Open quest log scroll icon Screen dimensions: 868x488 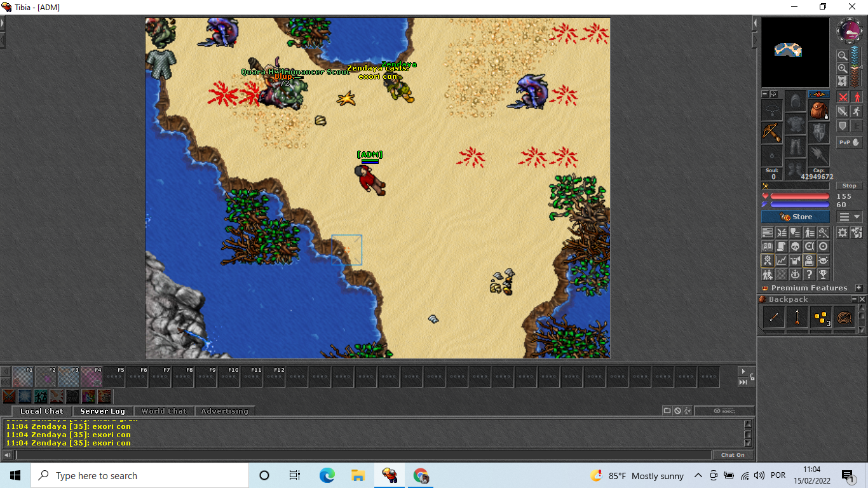[x=782, y=247]
